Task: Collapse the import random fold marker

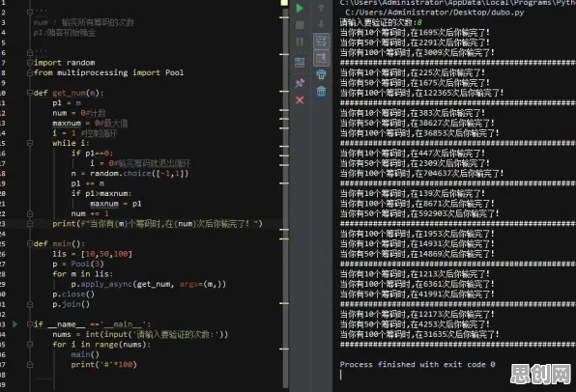Action: pos(30,63)
